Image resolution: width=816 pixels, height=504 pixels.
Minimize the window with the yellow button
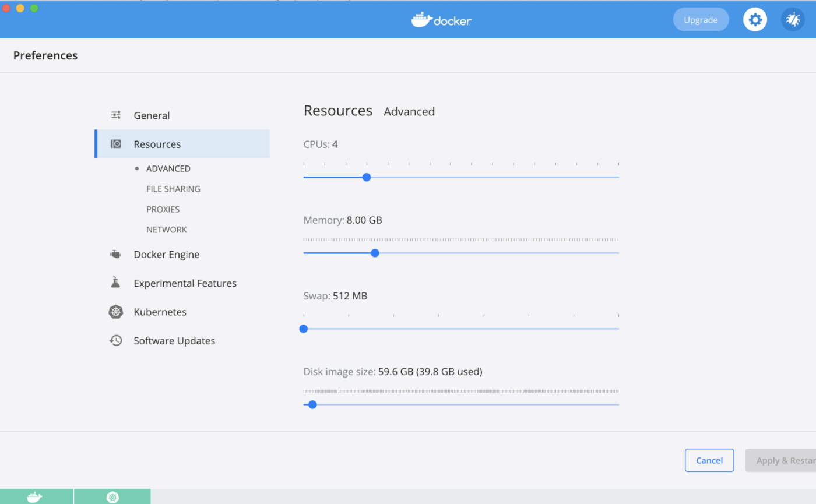tap(20, 8)
